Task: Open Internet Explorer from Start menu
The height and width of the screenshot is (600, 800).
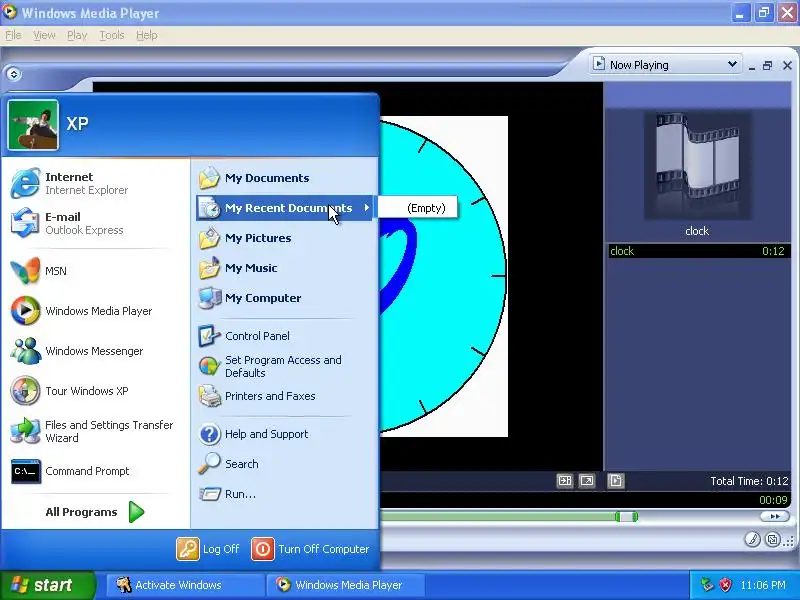Action: click(x=95, y=183)
